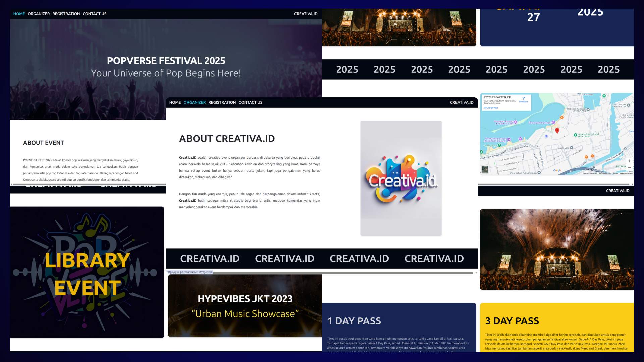Open the HOME menu in top-left navbar

click(19, 14)
